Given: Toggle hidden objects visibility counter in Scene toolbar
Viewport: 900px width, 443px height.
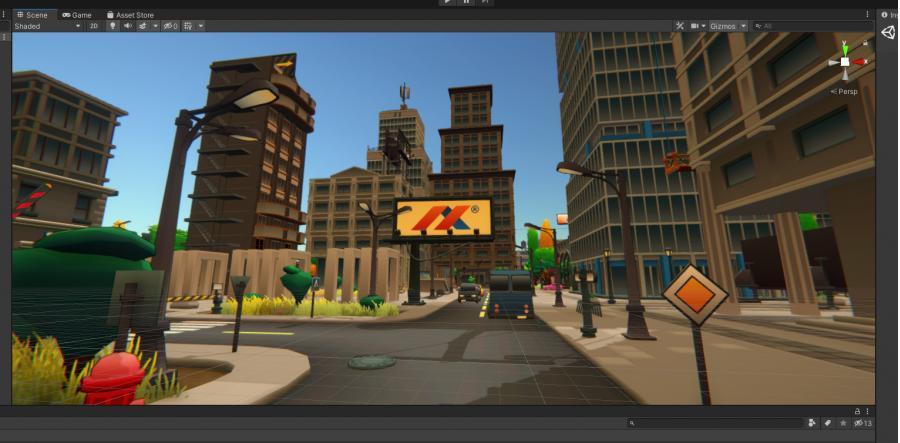Looking at the screenshot, I should pos(170,26).
